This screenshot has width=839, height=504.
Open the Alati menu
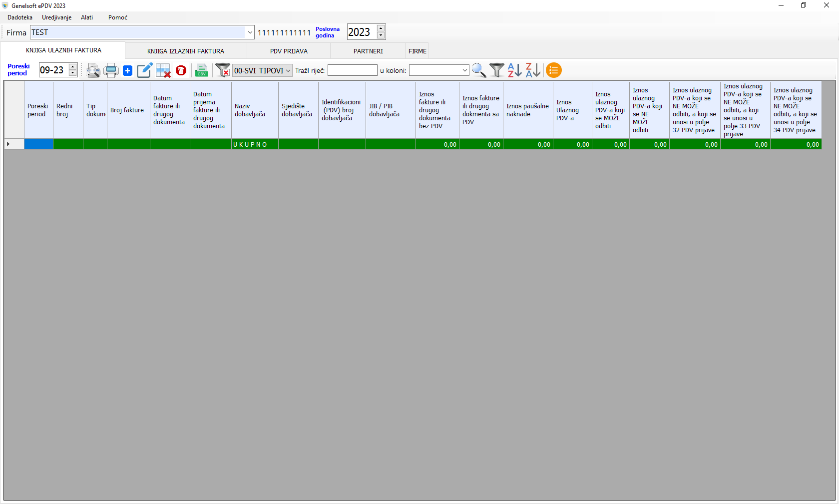[87, 17]
